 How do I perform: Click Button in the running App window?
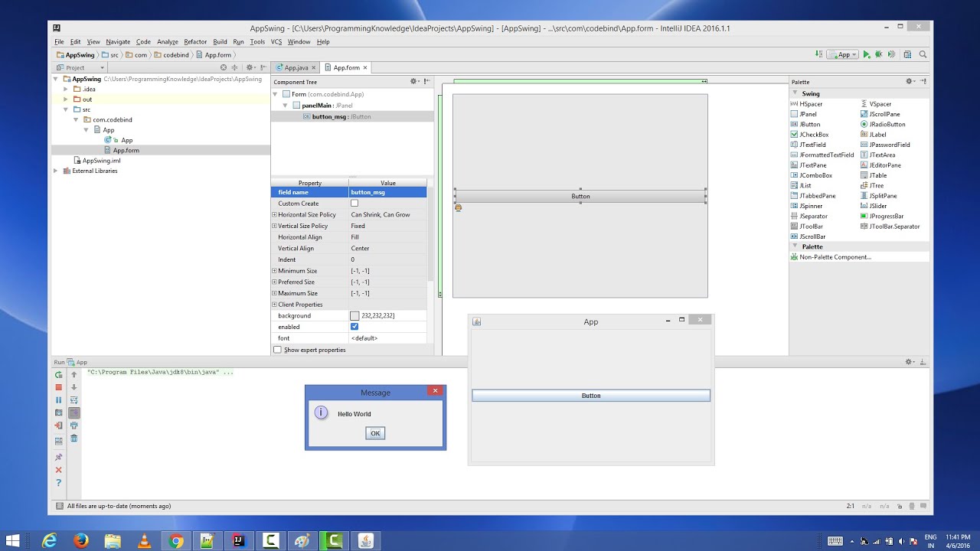(x=591, y=396)
